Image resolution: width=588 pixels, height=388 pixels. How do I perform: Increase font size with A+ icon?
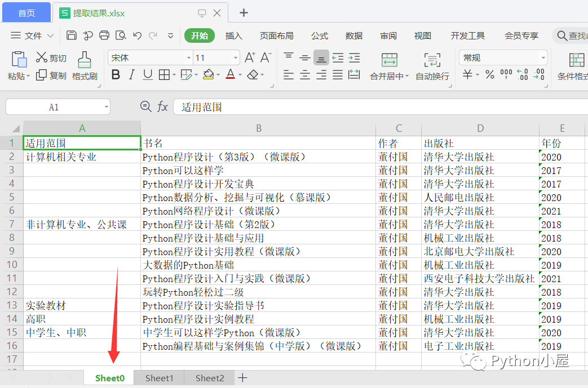click(x=250, y=57)
